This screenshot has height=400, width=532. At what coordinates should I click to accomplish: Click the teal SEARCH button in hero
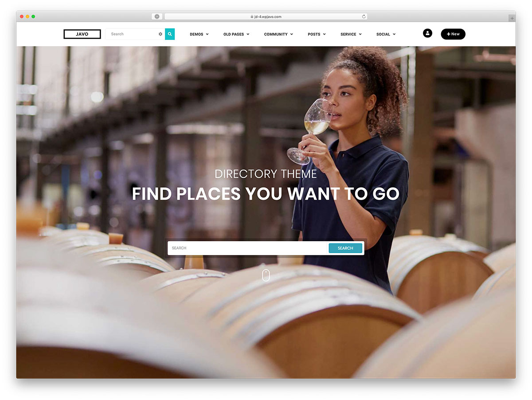point(345,248)
